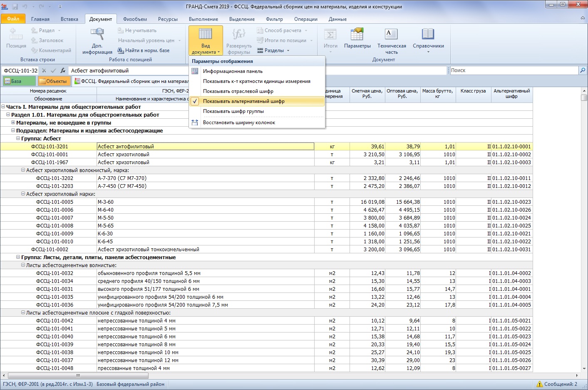Image resolution: width=588 pixels, height=390 pixels.
Task: Click Восстановить ширину колонок icon
Action: [x=195, y=122]
